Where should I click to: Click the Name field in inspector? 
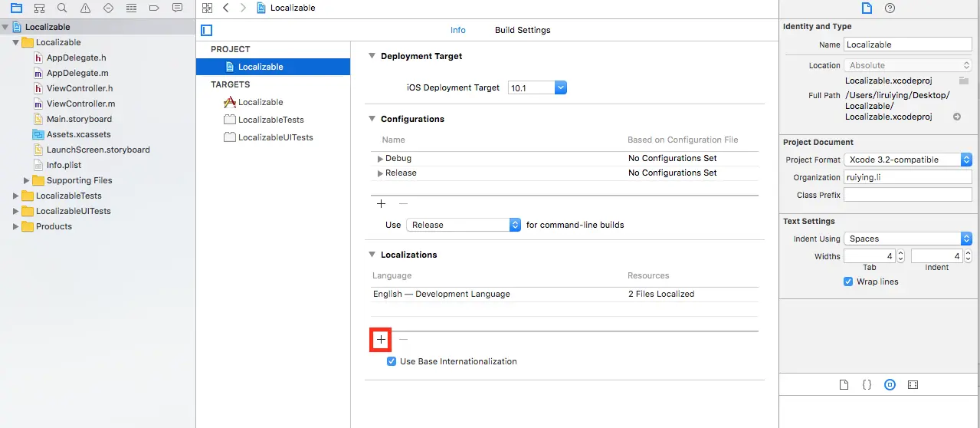(x=908, y=44)
